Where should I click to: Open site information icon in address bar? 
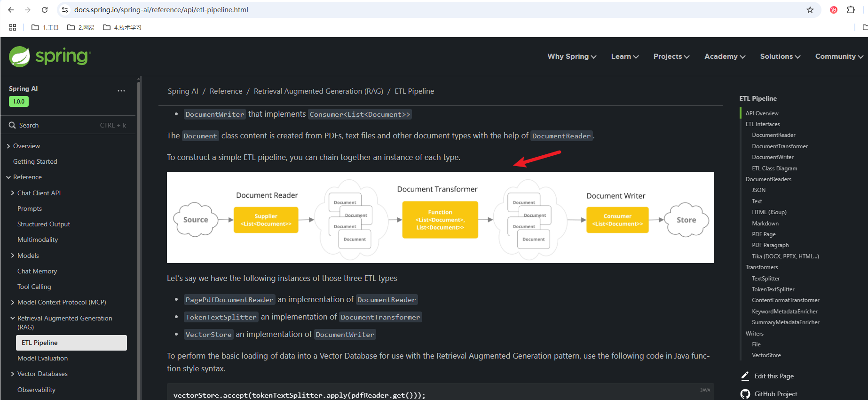[65, 10]
